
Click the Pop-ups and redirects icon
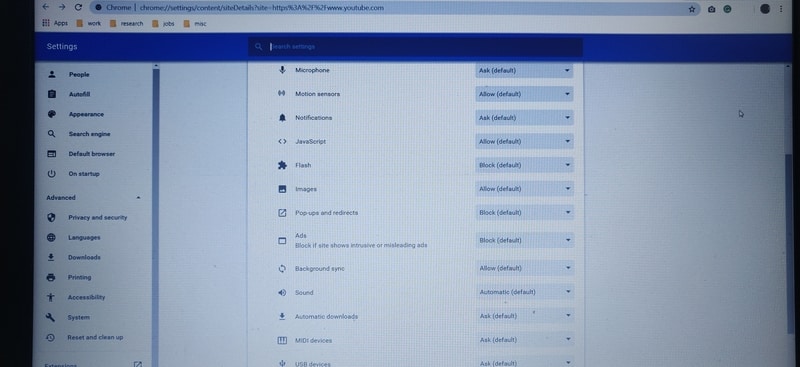pos(282,212)
